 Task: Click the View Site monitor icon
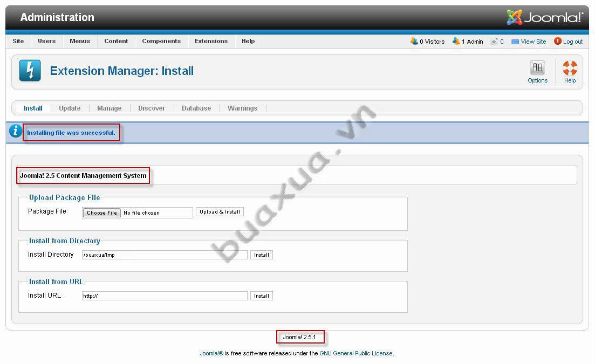(x=515, y=42)
